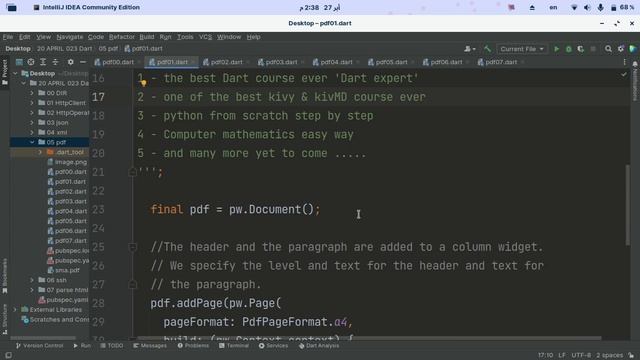Click the 05 pdf breadcrumb in the navigation bar

(x=108, y=49)
